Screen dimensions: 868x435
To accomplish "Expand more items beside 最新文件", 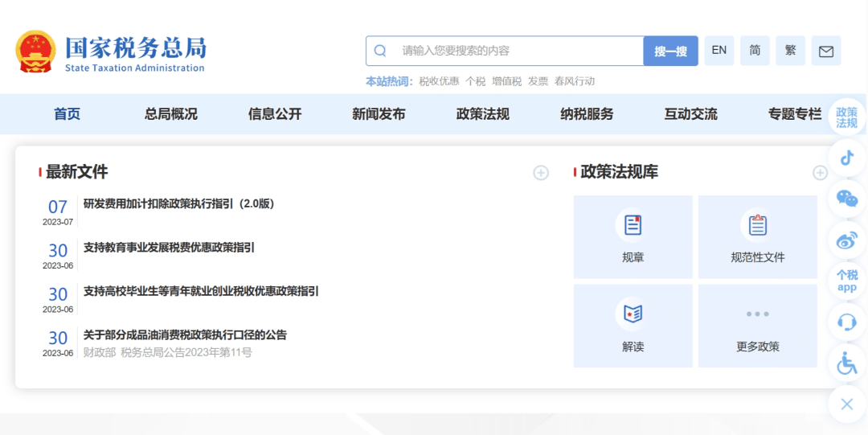I will 541,173.
